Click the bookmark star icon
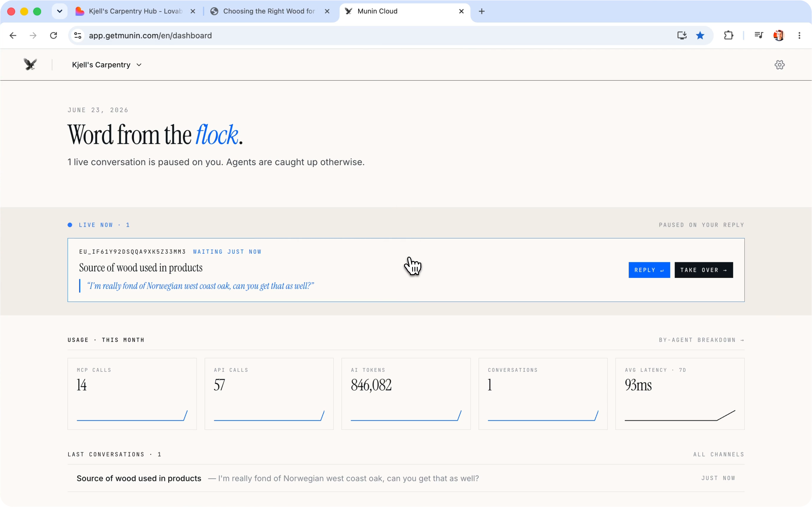The height and width of the screenshot is (507, 812). pyautogui.click(x=700, y=36)
